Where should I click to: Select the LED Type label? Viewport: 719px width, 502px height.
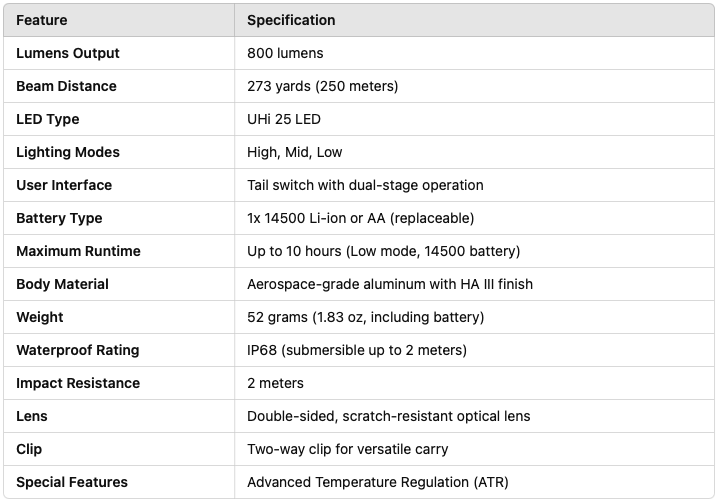[48, 119]
